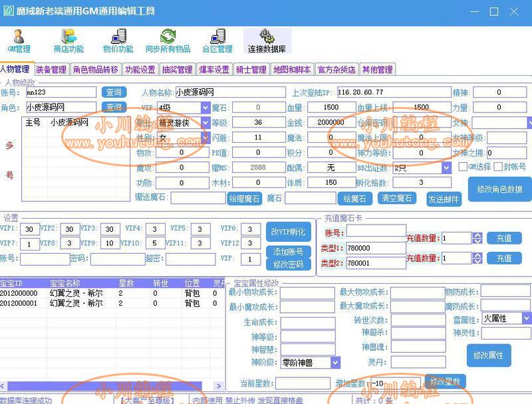The height and width of the screenshot is (404, 532).
Task: Adjust second 充值数量 spinner arrows
Action: coord(477,258)
